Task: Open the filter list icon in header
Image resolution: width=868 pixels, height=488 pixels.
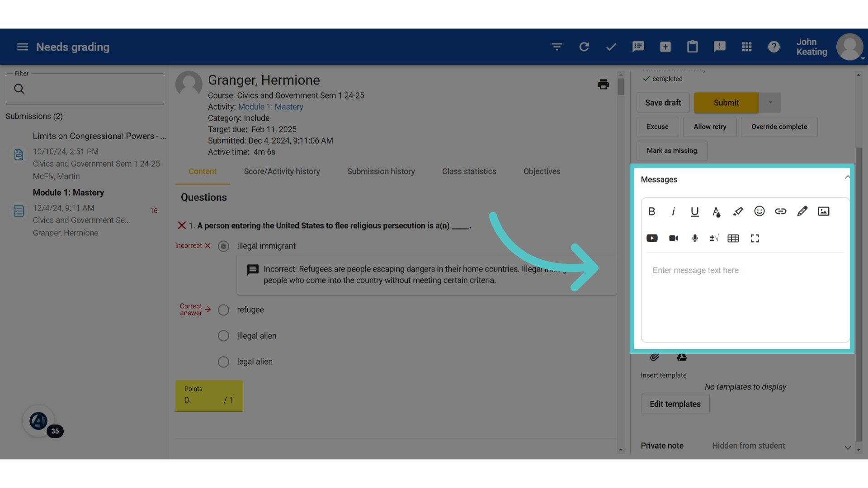Action: pos(557,47)
